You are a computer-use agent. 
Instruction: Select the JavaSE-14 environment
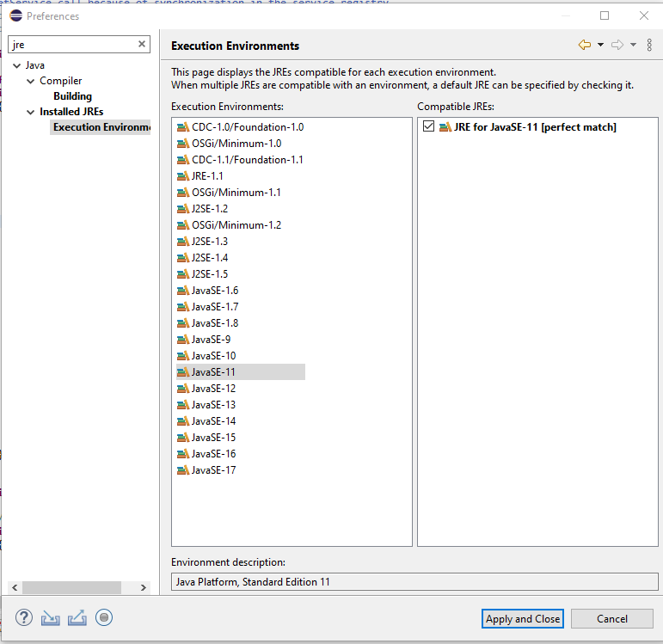coord(206,421)
